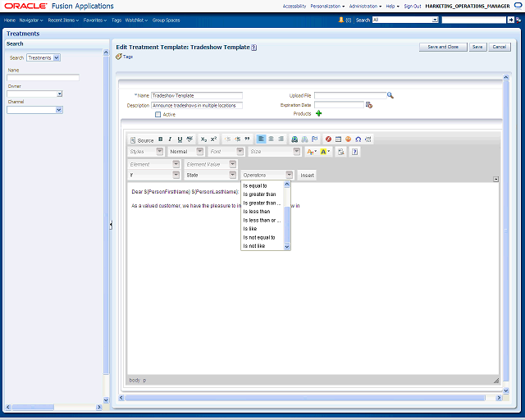Insert a block quote
The image size is (525, 420).
[247, 139]
